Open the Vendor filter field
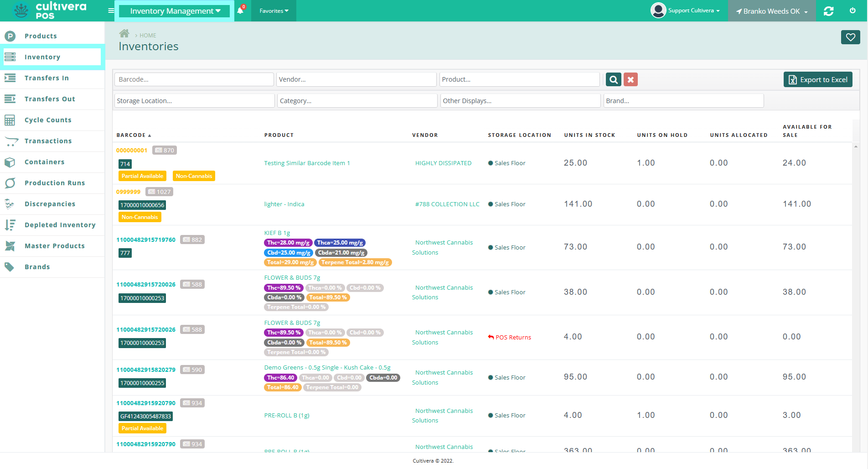The width and height of the screenshot is (868, 469). point(356,79)
